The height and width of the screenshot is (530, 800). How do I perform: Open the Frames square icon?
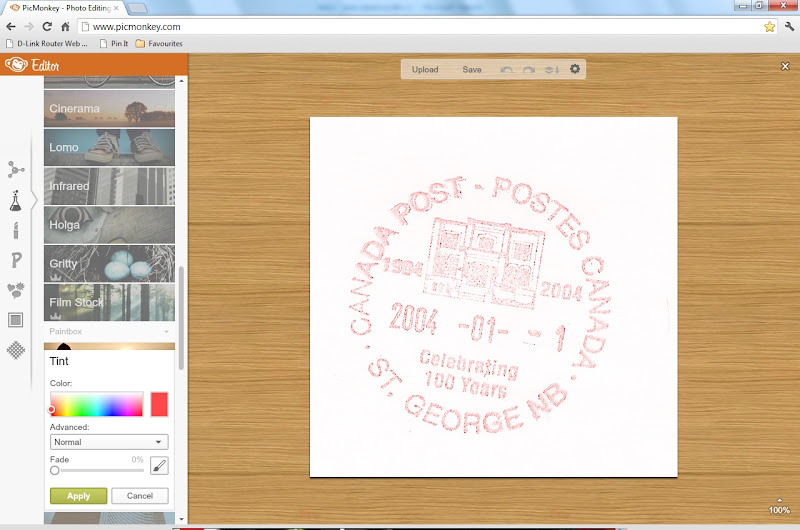[x=16, y=320]
